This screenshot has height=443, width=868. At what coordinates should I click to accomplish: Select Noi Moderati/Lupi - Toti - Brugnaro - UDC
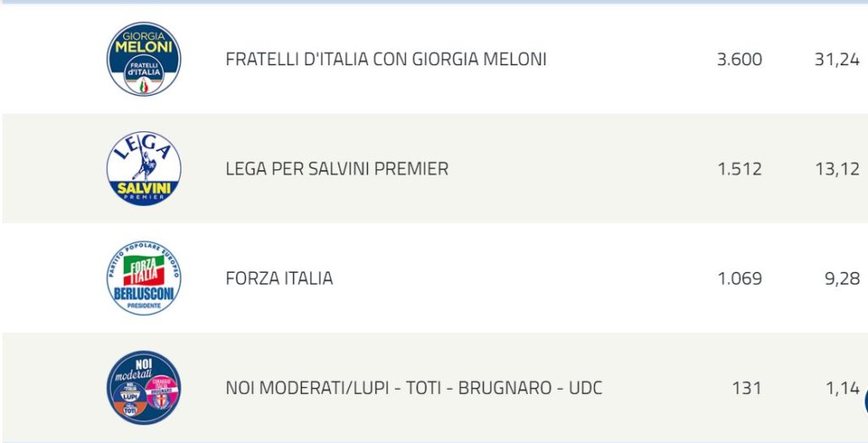click(x=414, y=388)
